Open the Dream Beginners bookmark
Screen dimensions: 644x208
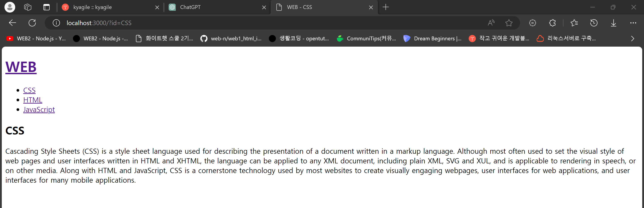[x=432, y=39]
